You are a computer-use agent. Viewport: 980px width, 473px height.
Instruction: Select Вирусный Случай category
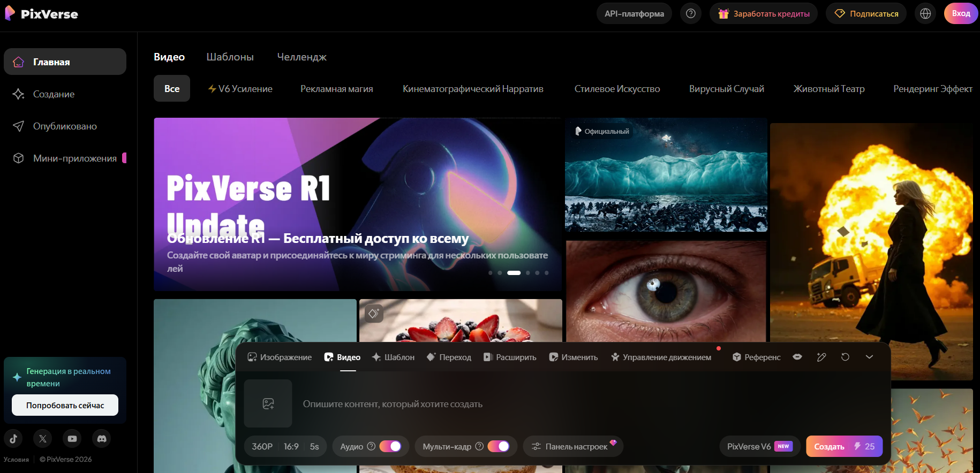pos(727,89)
